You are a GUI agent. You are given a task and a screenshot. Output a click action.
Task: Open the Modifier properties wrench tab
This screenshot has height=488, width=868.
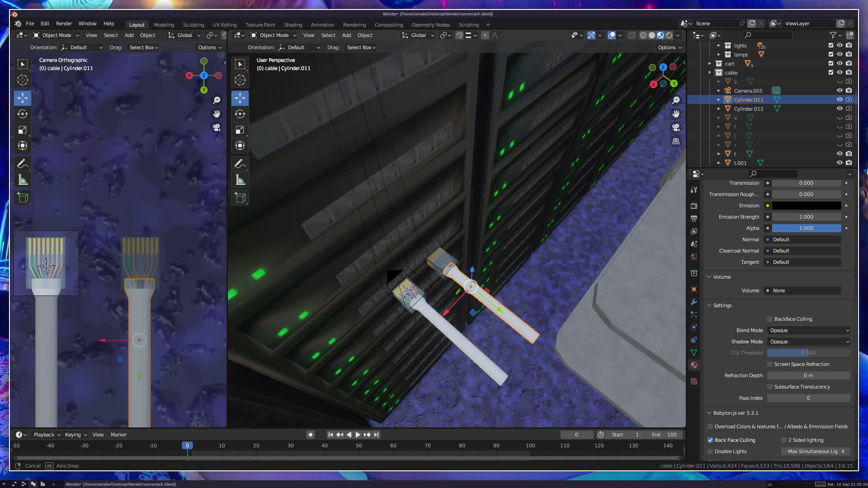click(x=694, y=302)
